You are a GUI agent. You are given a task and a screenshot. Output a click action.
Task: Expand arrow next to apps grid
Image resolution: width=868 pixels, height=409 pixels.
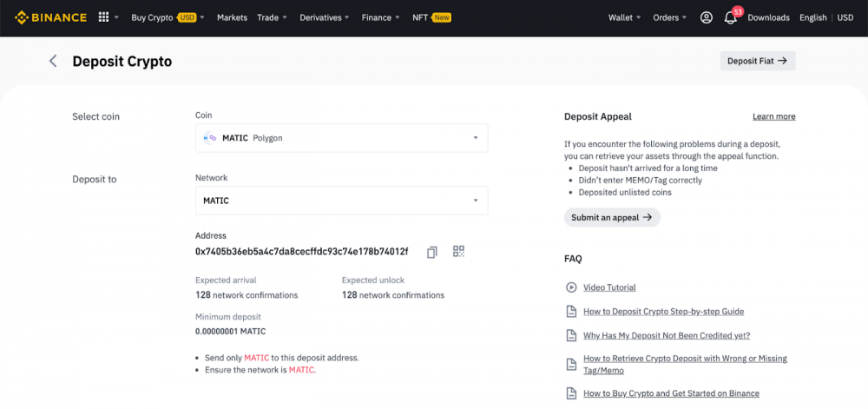(117, 17)
